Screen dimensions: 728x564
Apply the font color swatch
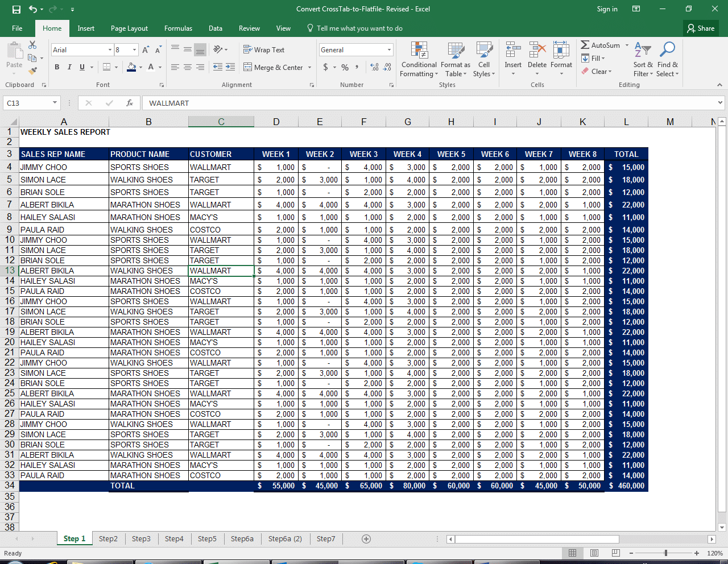(151, 67)
